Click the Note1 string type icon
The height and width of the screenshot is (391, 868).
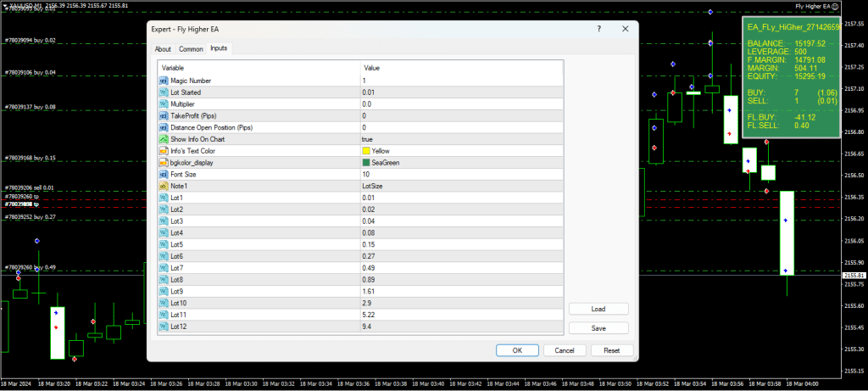164,186
